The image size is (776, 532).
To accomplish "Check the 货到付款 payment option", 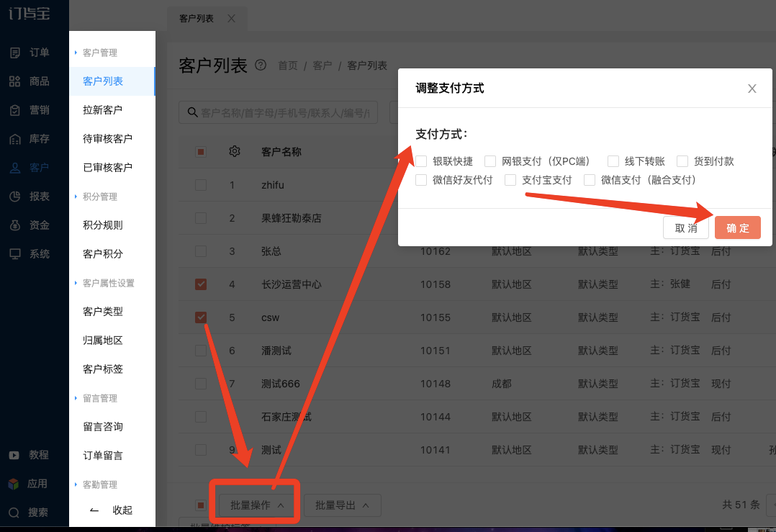I will coord(682,161).
